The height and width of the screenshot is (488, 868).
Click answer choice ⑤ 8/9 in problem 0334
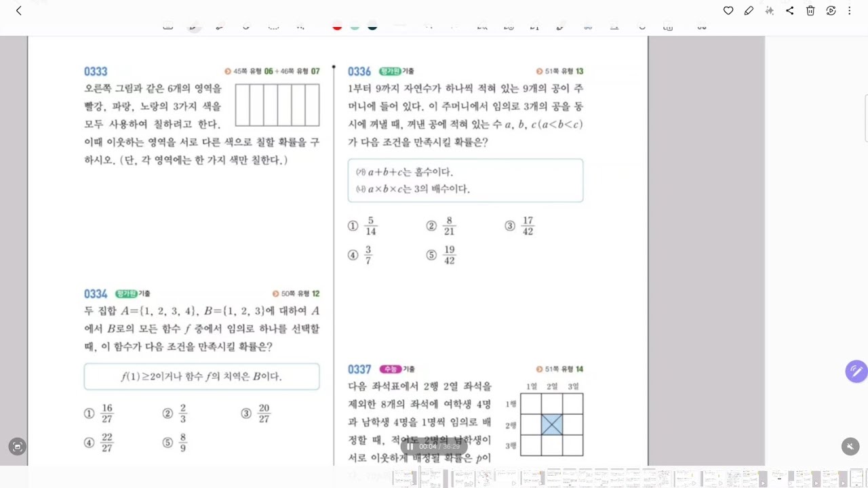[x=175, y=442]
